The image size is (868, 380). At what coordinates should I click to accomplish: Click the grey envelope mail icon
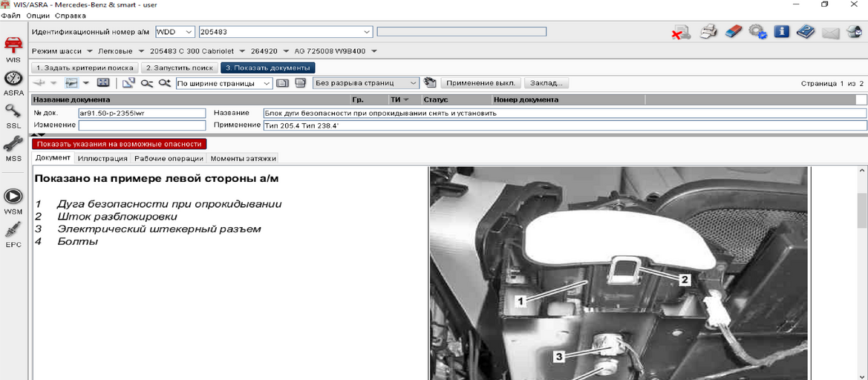831,33
